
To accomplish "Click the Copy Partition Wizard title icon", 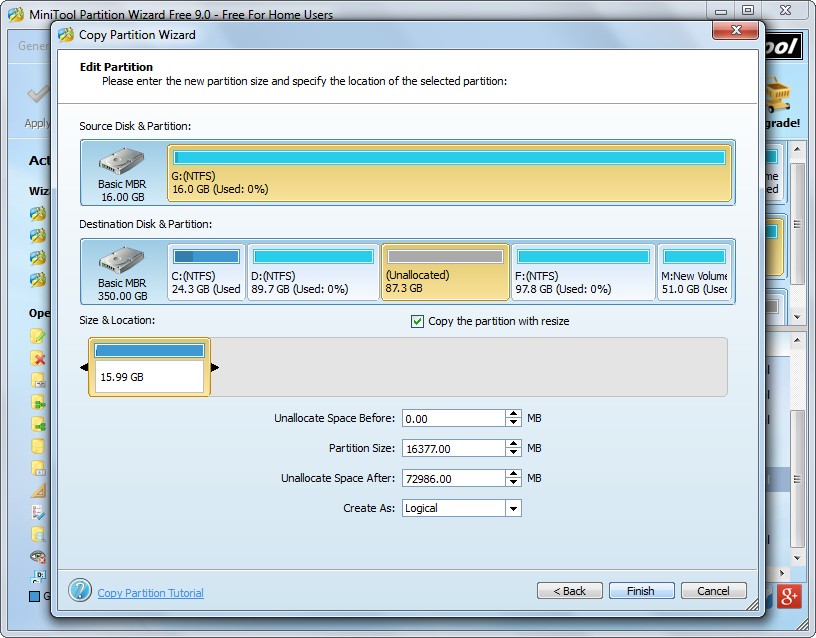I will tap(66, 35).
